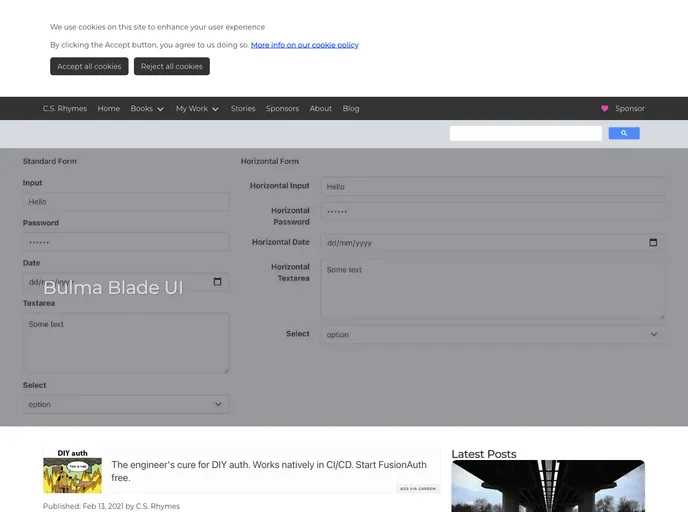Open the Sponsors page
688x512 pixels.
click(x=282, y=108)
